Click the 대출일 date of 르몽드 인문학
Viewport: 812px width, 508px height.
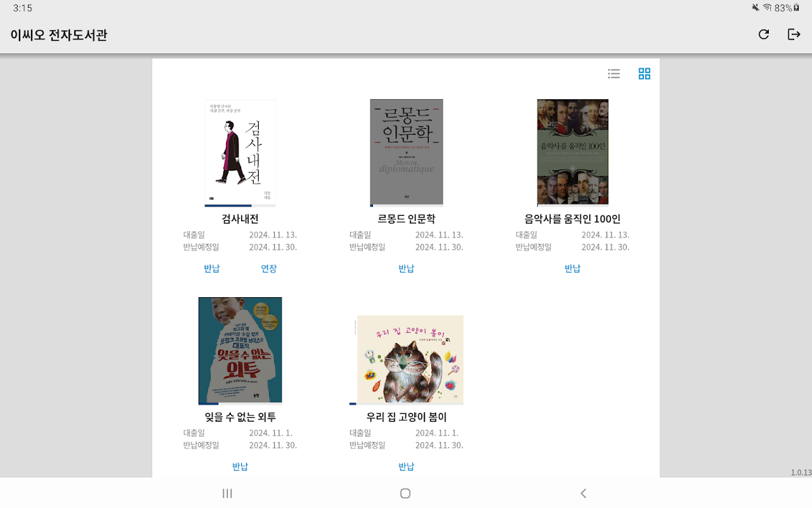point(439,235)
